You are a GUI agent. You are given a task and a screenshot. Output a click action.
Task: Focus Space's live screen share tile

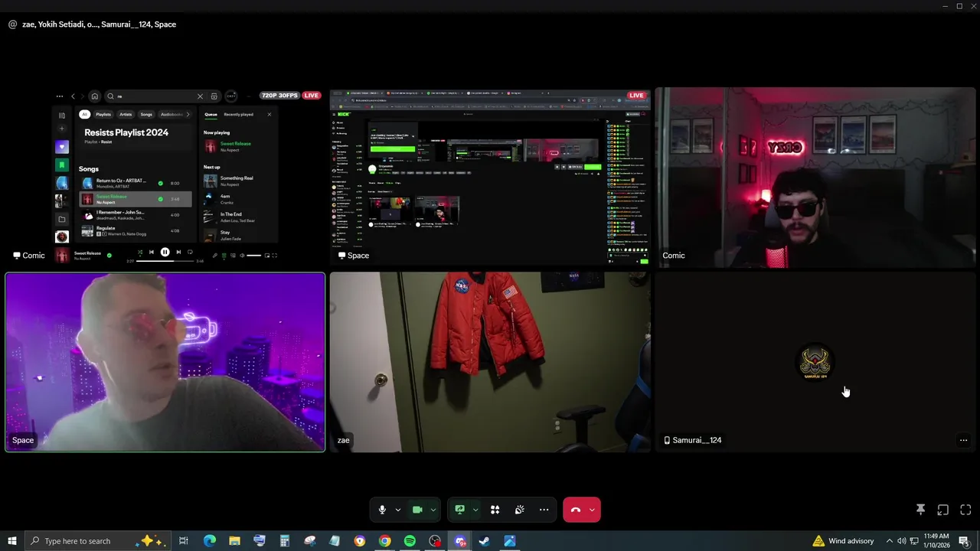click(x=490, y=178)
